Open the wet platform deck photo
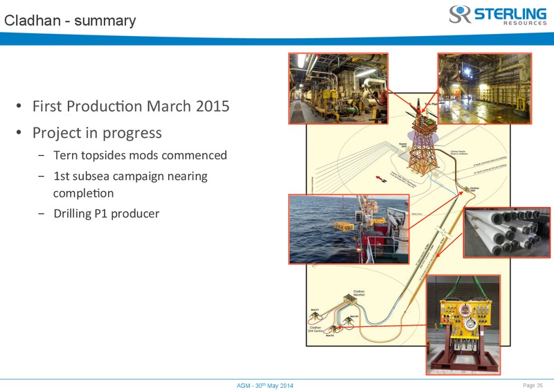The width and height of the screenshot is (554, 392). point(484,89)
